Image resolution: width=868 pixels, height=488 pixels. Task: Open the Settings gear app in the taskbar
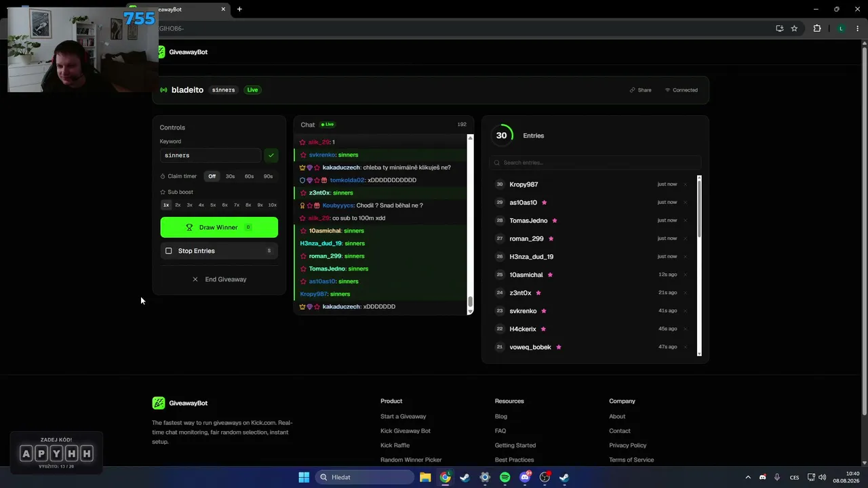point(485,477)
